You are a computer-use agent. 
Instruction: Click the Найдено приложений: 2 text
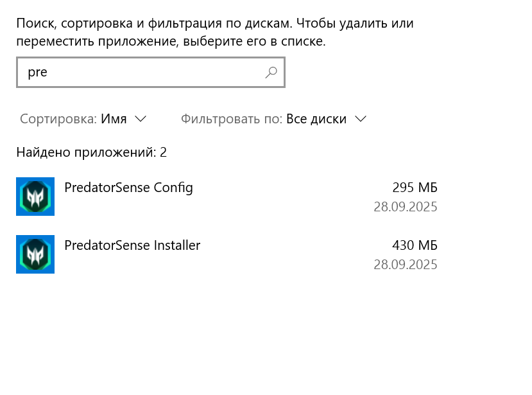pyautogui.click(x=92, y=152)
